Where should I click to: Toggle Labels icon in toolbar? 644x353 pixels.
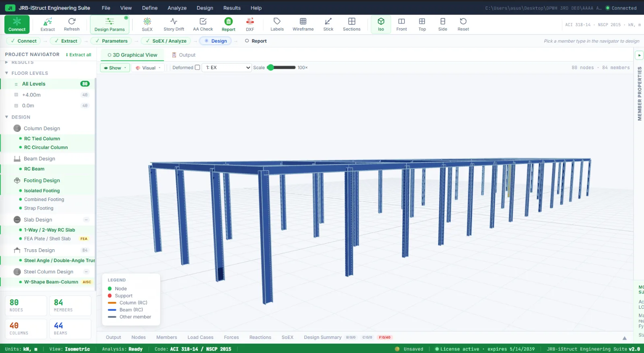coord(277,24)
